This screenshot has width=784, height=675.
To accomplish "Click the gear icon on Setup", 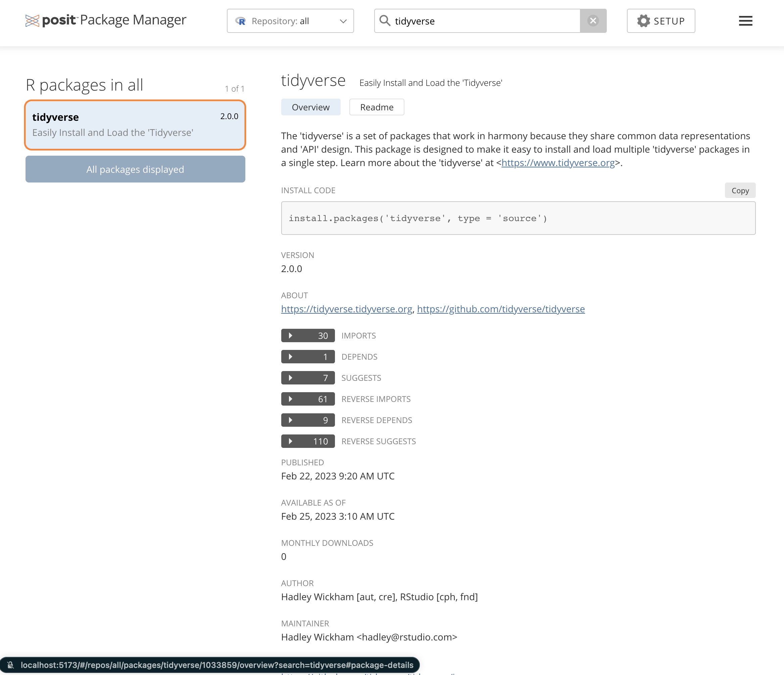I will coord(643,21).
